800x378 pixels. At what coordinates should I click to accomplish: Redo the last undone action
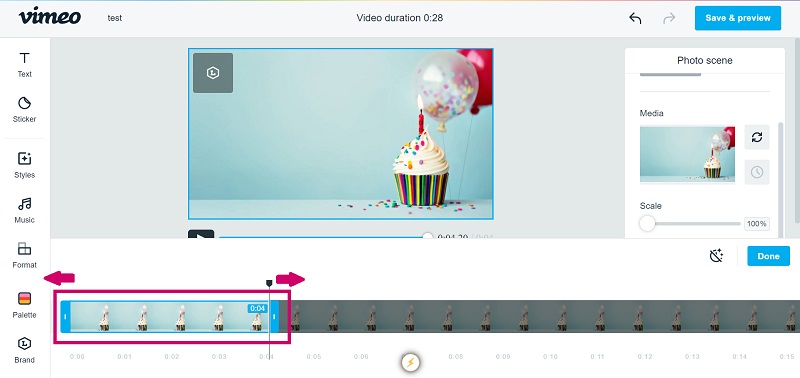tap(669, 18)
